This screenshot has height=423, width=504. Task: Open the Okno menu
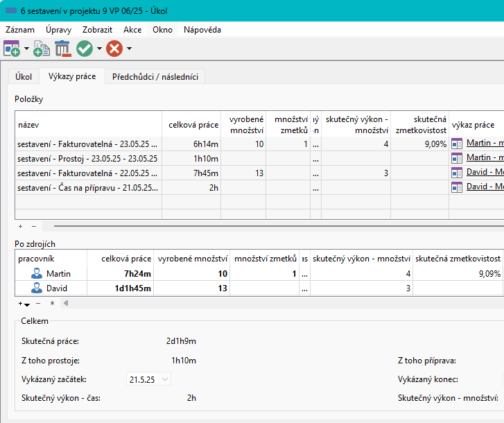(x=162, y=30)
